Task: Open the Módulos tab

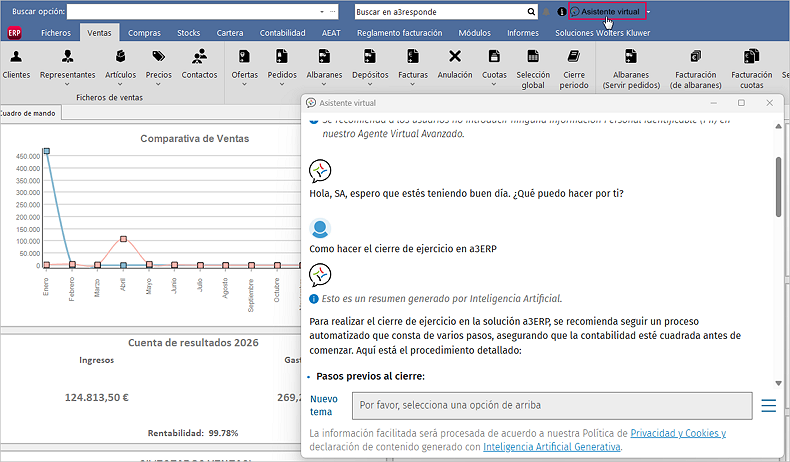Action: [474, 33]
